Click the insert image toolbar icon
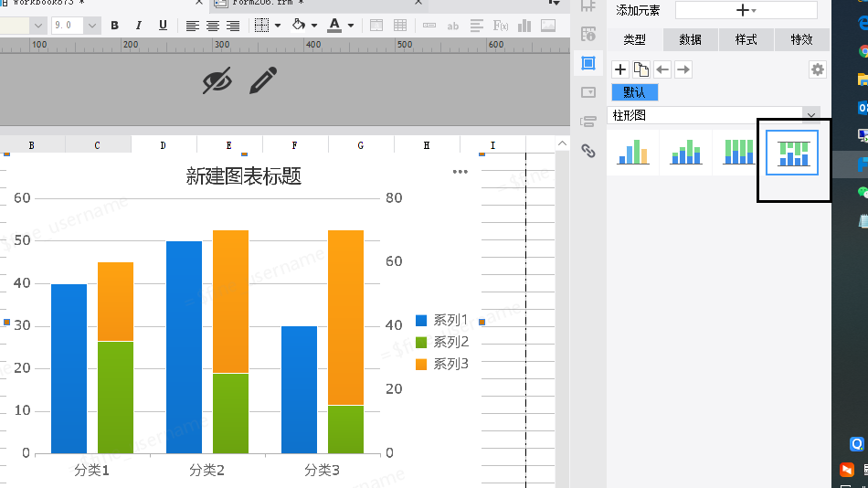This screenshot has width=868, height=488. tap(548, 26)
